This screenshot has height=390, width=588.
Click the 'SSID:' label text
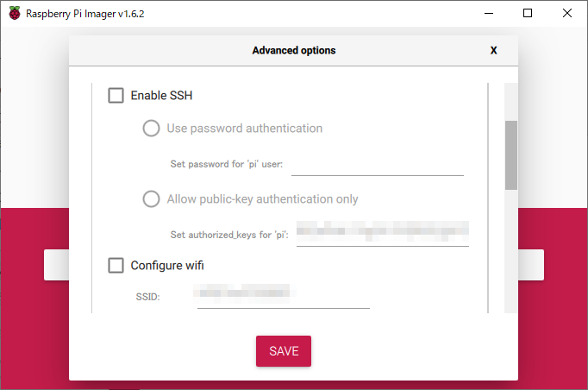coord(148,297)
